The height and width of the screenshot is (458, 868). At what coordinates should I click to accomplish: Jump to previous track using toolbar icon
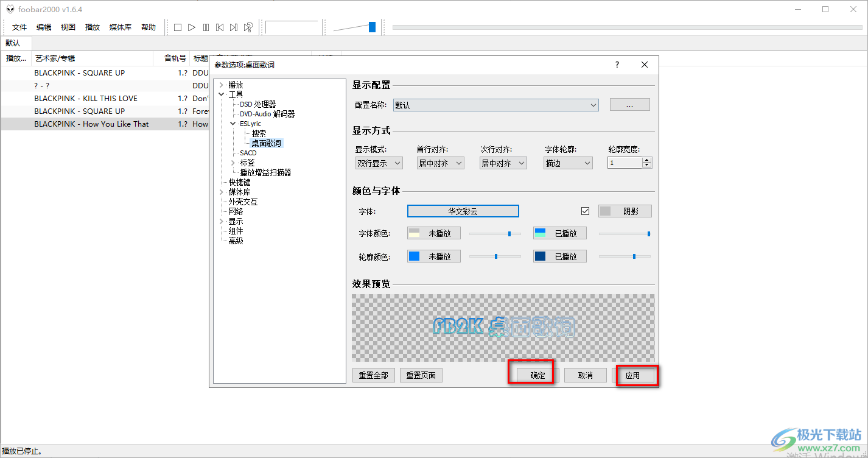220,27
